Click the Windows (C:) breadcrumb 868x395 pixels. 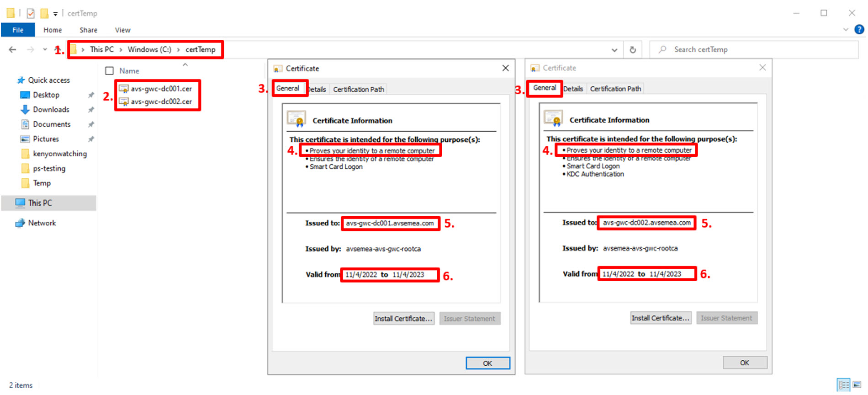(x=149, y=49)
